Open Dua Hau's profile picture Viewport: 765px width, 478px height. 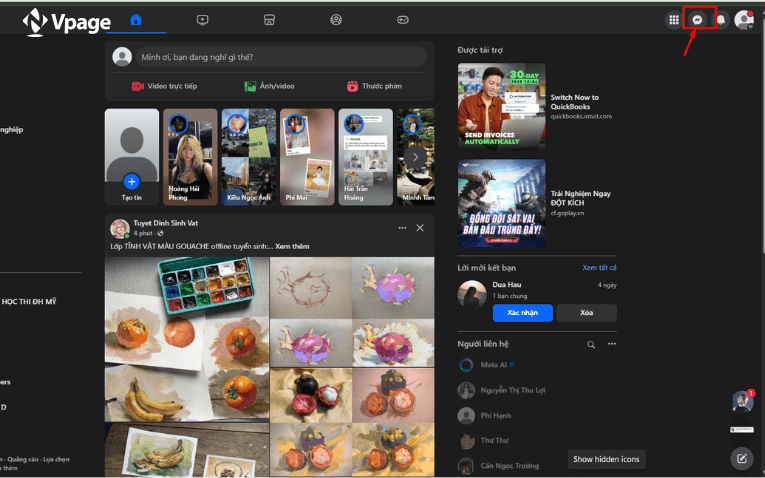(472, 294)
